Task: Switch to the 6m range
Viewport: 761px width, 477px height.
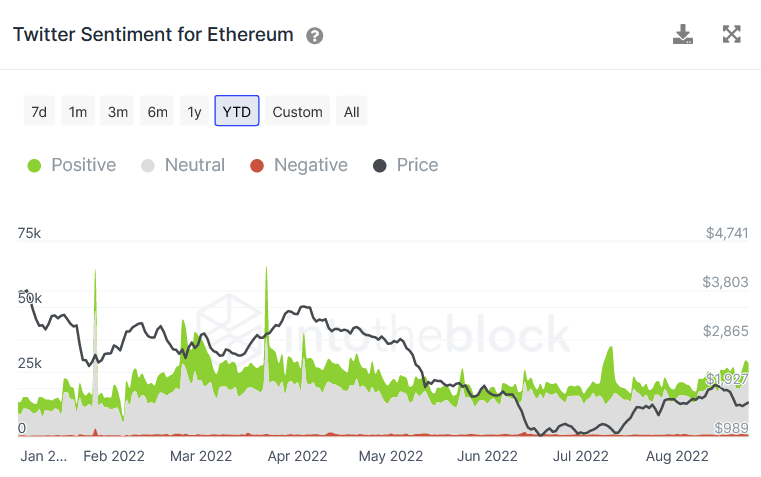Action: point(158,111)
